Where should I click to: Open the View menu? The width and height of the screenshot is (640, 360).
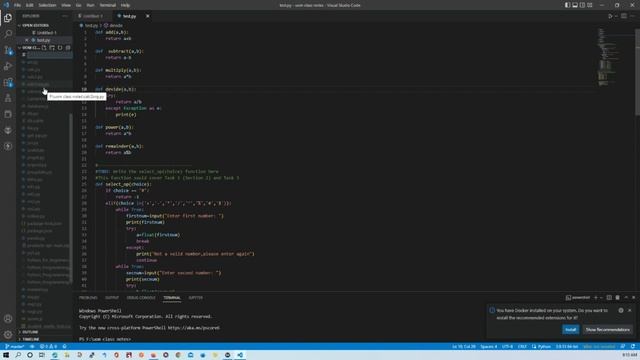[x=66, y=5]
